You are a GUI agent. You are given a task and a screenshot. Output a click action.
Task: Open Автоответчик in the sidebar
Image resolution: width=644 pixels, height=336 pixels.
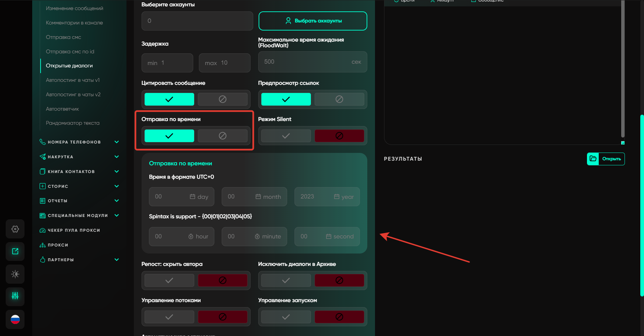(x=62, y=109)
